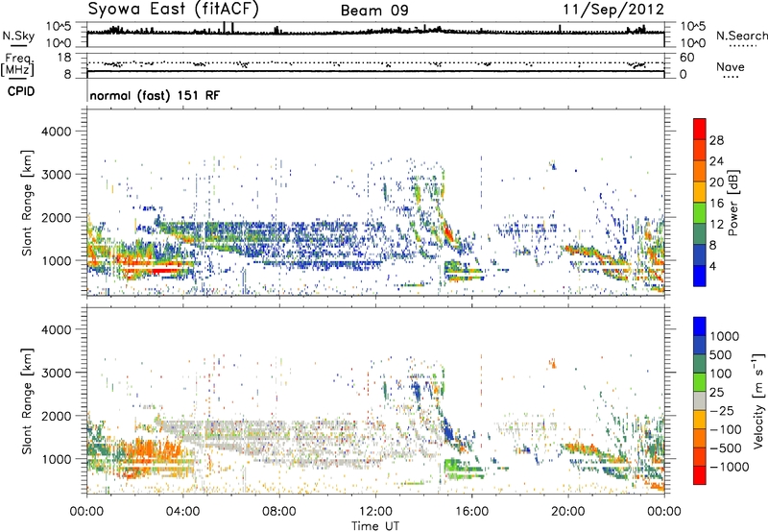Click the '28' label on the Power colorbar
Screen dimensions: 768x532
(716, 140)
